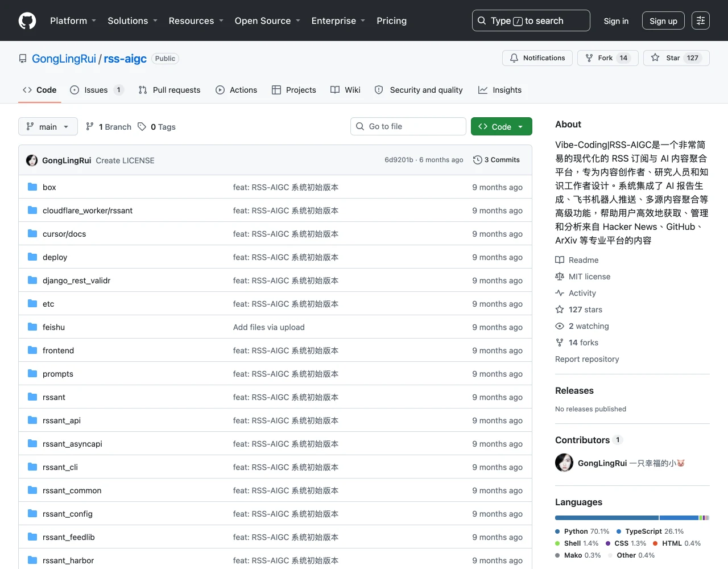Screen dimensions: 728x569
Task: Click the deploy folder icon
Action: [32, 257]
